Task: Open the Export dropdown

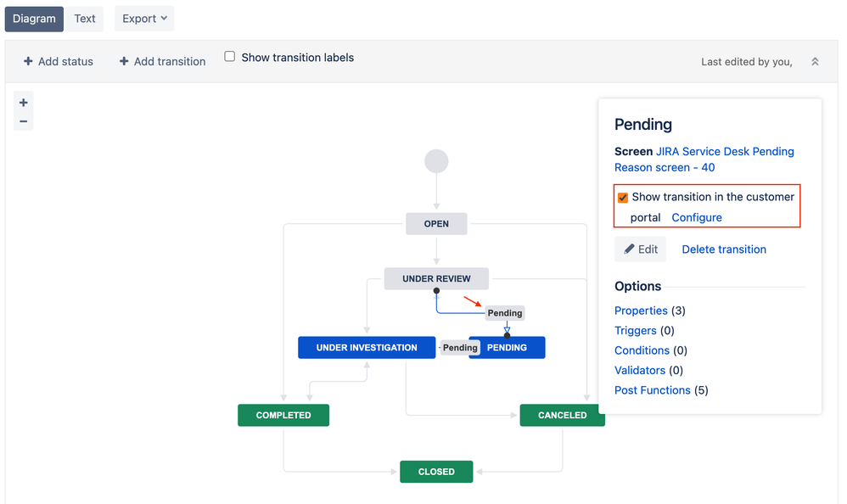Action: click(144, 19)
